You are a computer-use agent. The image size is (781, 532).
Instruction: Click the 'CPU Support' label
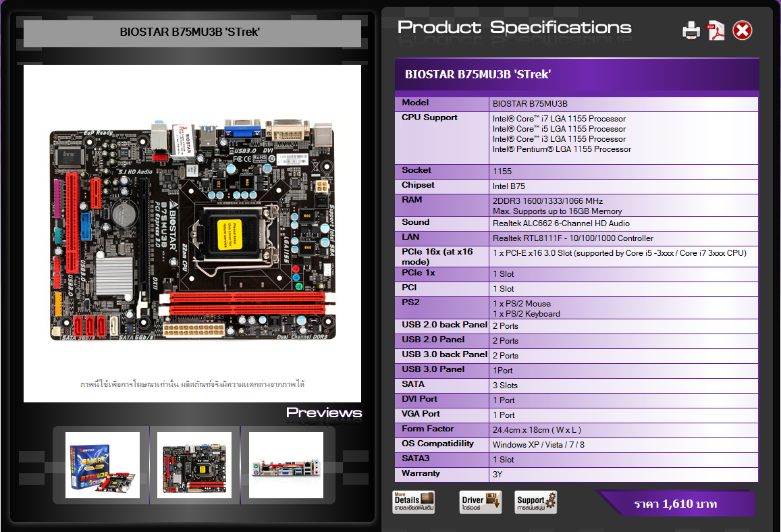[x=429, y=117]
